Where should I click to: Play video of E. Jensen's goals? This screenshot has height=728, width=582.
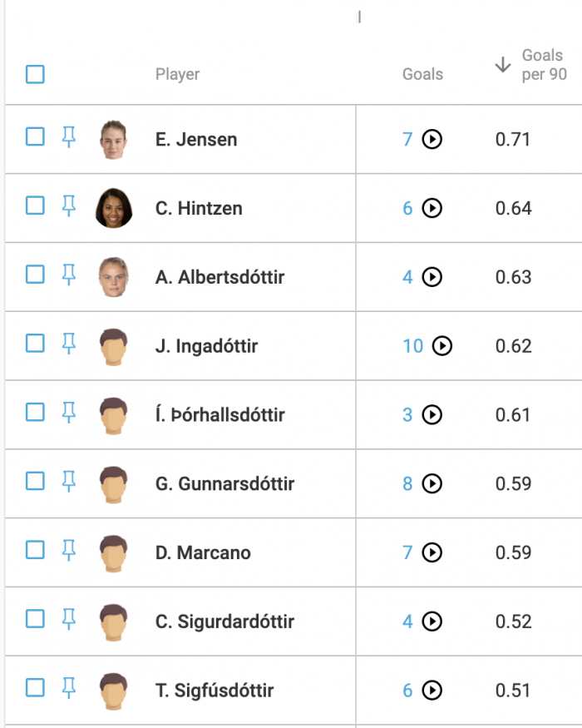click(x=432, y=139)
